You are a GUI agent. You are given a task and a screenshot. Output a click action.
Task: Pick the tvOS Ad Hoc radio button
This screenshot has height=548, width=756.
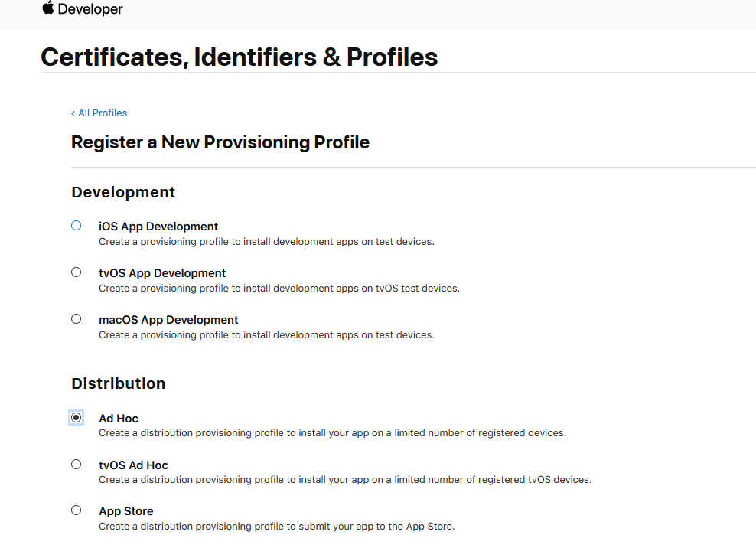76,465
